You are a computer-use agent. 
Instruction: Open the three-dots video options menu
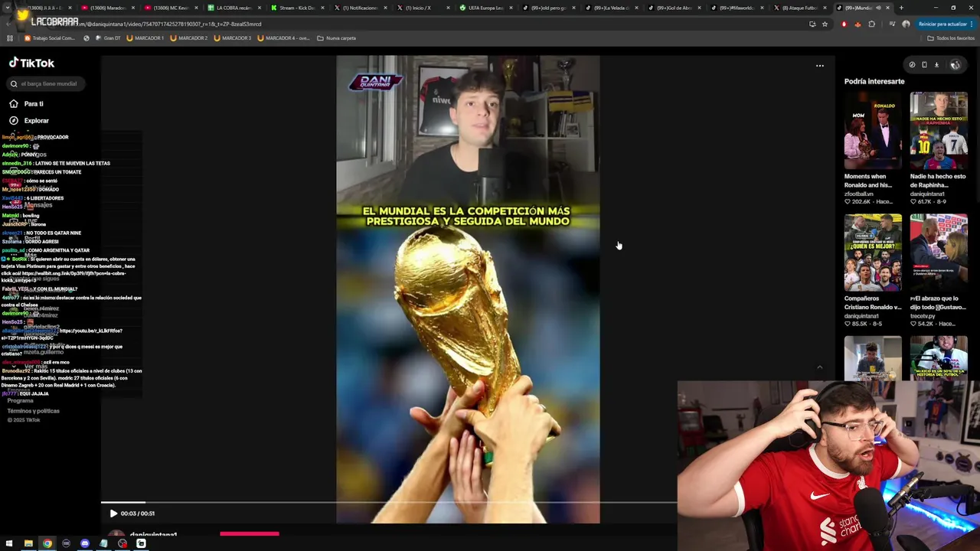(x=819, y=66)
